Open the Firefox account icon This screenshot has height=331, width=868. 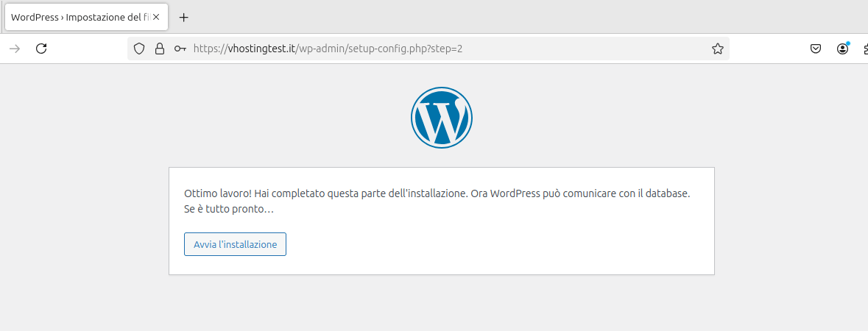coord(842,49)
